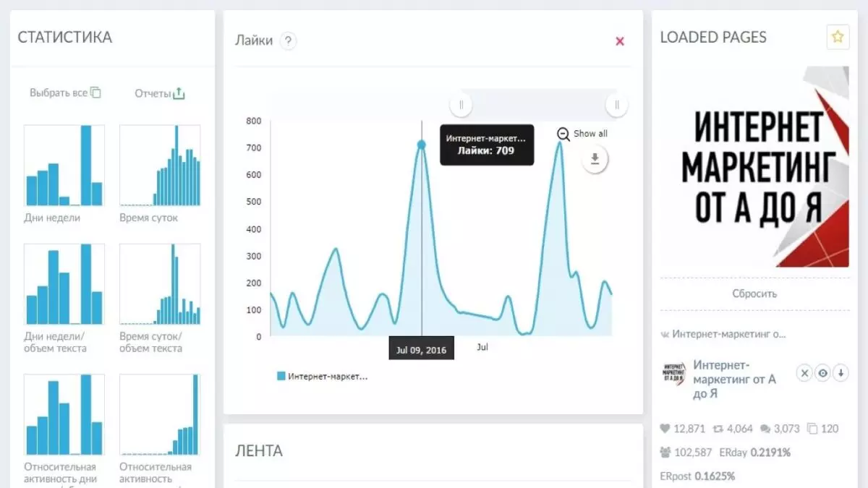Click Сбросить to reset loaded pages
This screenshot has width=868, height=488.
(x=754, y=294)
